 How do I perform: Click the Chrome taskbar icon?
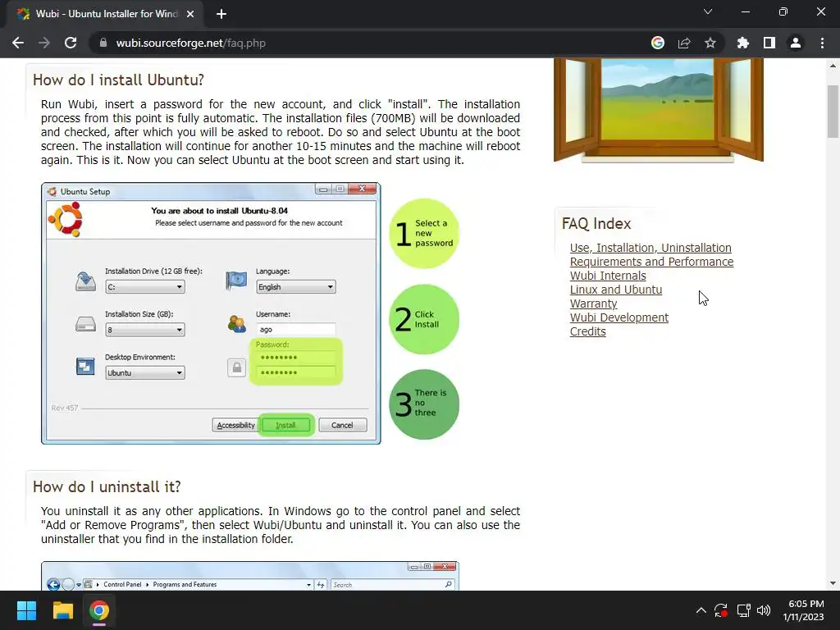click(99, 610)
